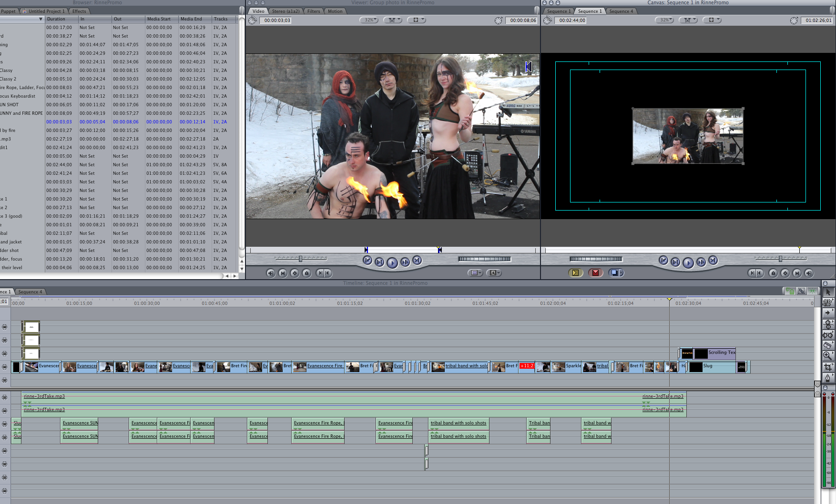Image resolution: width=836 pixels, height=504 pixels.
Task: Go to previous edit in Viewer
Action: [367, 261]
